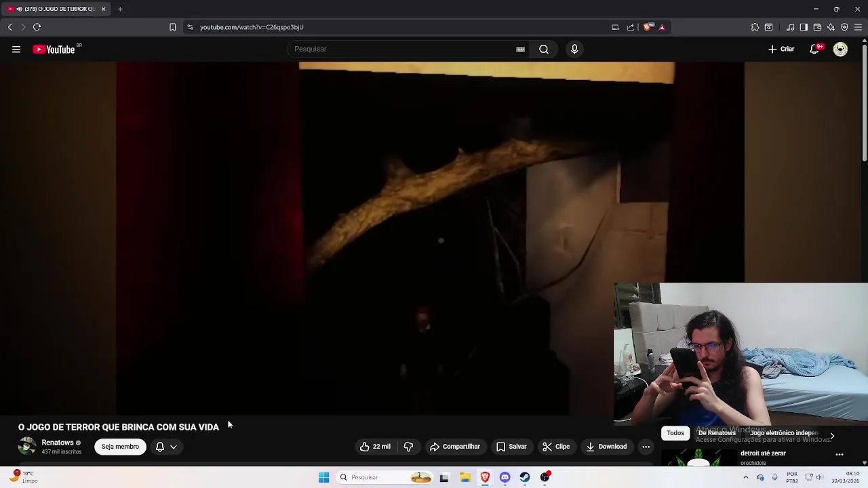Open detroit até zerar suggested video title
Screen dimensions: 868x488
763,453
